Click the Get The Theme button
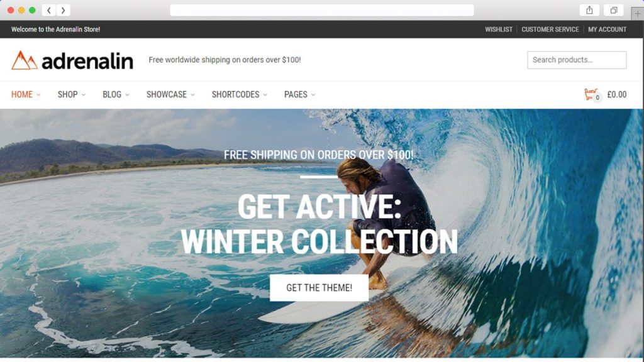The width and height of the screenshot is (644, 362). click(x=319, y=288)
